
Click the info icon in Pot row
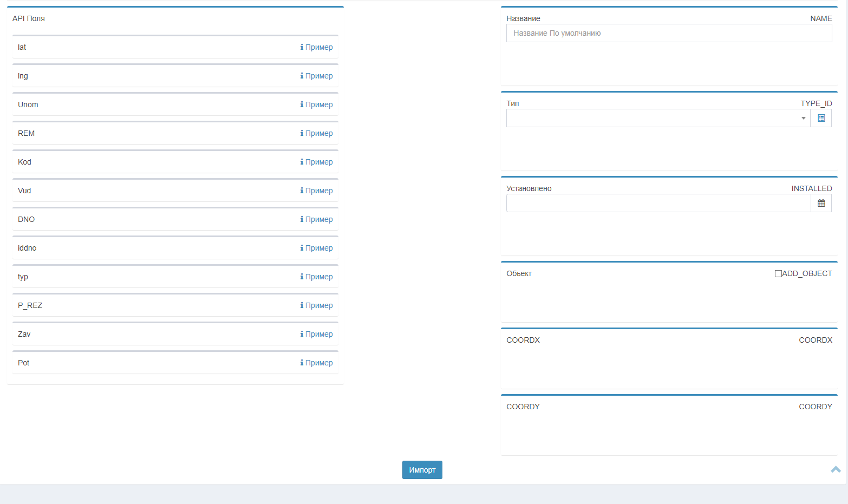[302, 363]
